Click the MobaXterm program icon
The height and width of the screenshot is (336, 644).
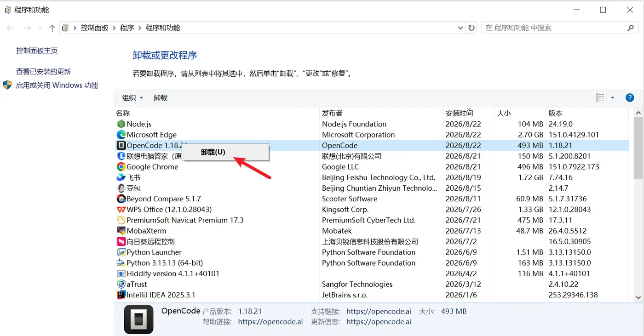click(121, 231)
